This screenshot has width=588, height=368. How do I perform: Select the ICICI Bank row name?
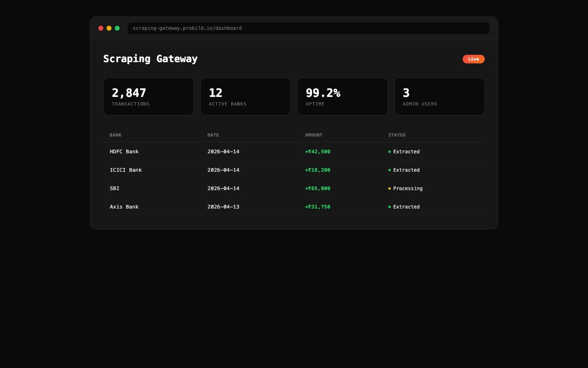(126, 170)
